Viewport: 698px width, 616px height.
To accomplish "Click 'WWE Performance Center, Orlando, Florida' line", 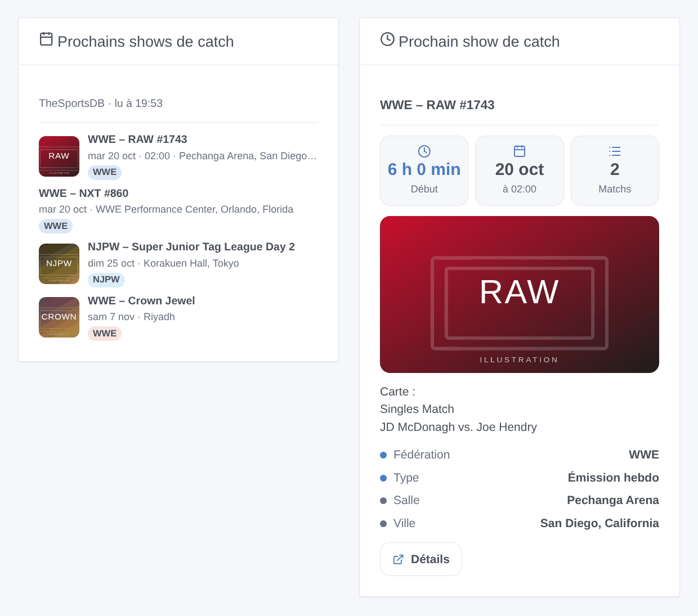I will [x=166, y=209].
